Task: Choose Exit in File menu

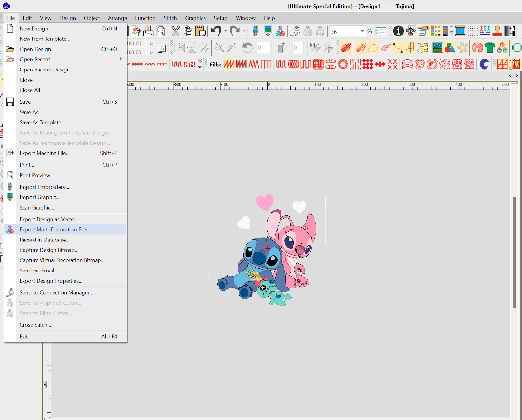Action: [65, 336]
